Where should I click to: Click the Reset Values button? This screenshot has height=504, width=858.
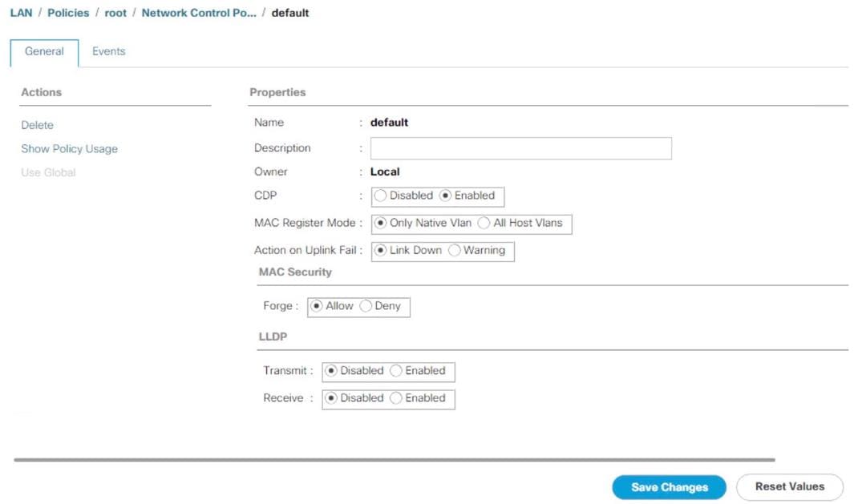[790, 486]
